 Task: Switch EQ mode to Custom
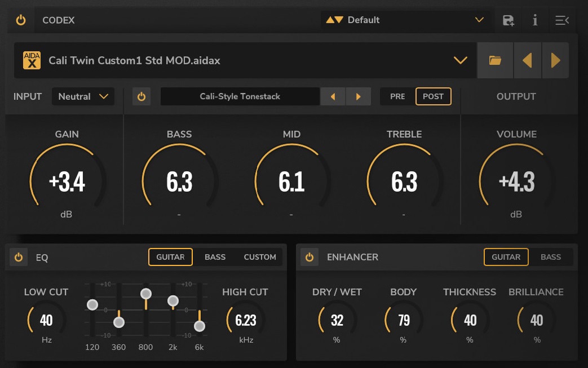click(x=259, y=257)
